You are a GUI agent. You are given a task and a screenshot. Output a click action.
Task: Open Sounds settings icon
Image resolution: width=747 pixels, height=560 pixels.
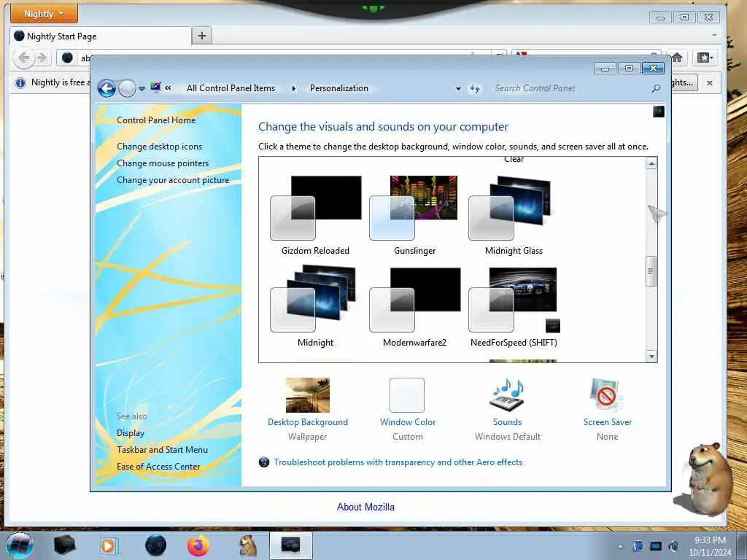[508, 395]
